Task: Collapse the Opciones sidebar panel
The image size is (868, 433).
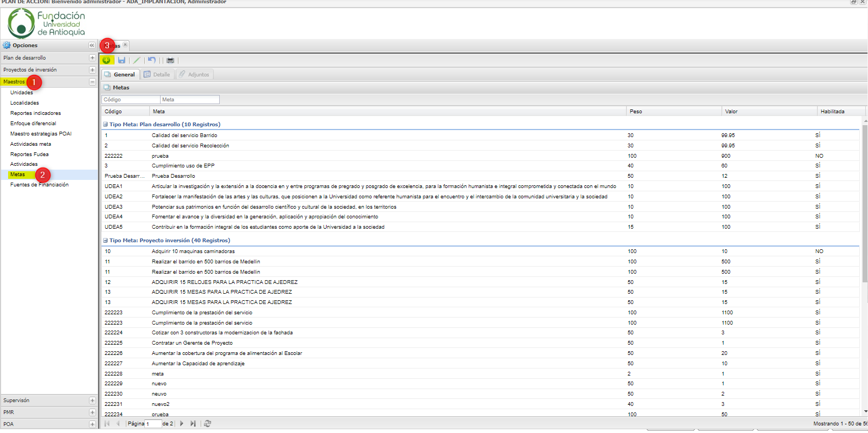Action: [x=92, y=46]
